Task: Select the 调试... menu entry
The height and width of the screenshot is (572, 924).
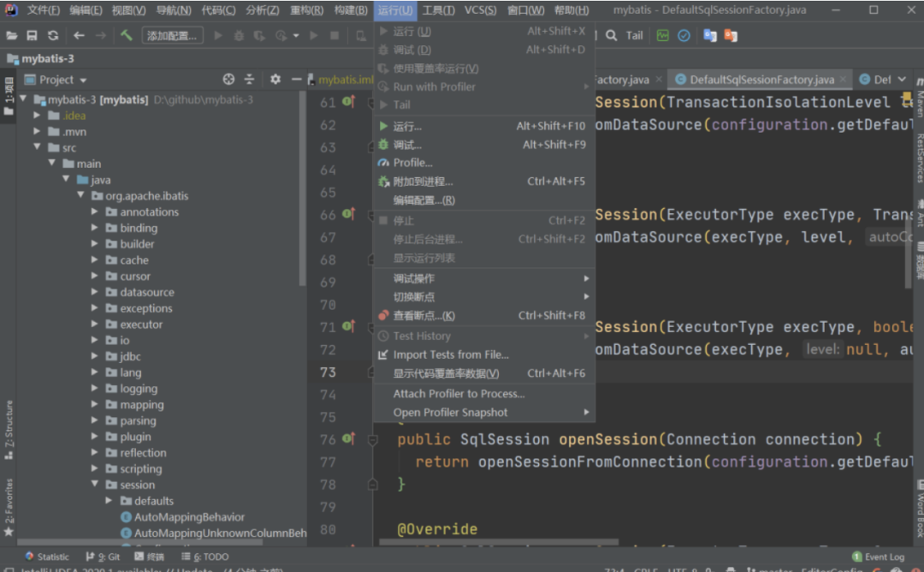Action: tap(484, 145)
